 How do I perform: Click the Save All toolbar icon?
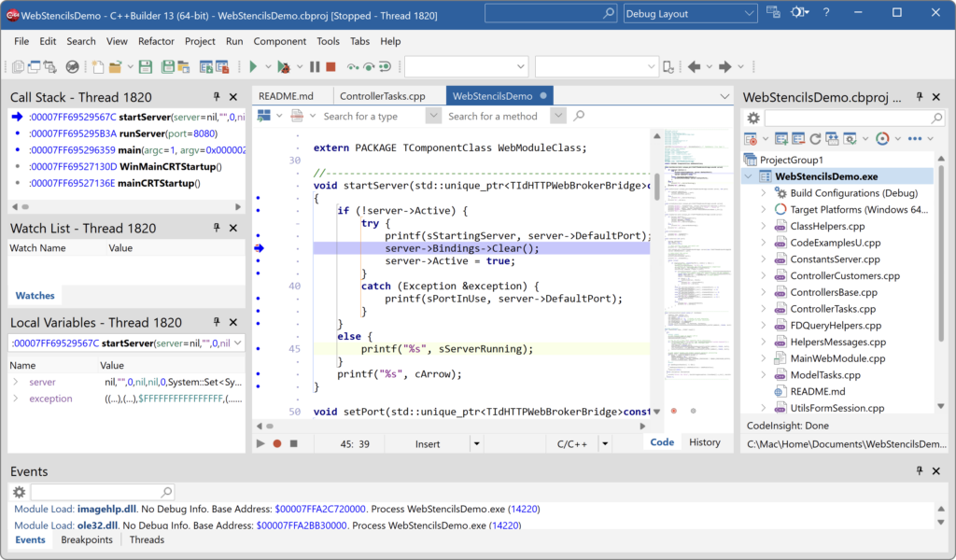tap(168, 66)
